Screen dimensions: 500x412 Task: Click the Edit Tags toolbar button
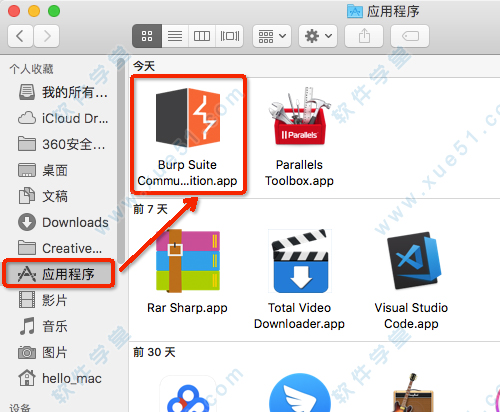[x=410, y=36]
